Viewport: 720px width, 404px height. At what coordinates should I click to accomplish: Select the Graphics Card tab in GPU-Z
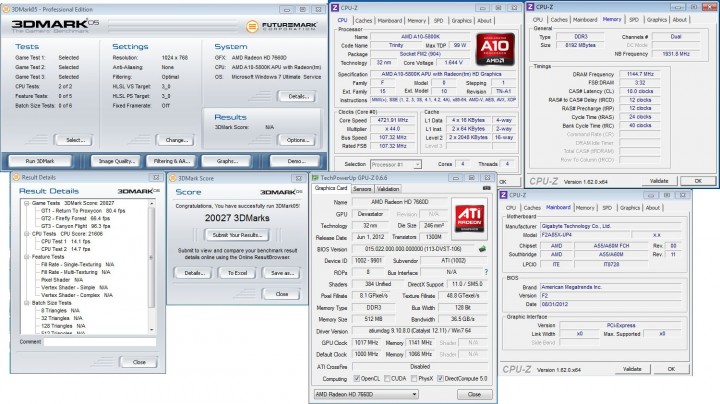pyautogui.click(x=331, y=188)
